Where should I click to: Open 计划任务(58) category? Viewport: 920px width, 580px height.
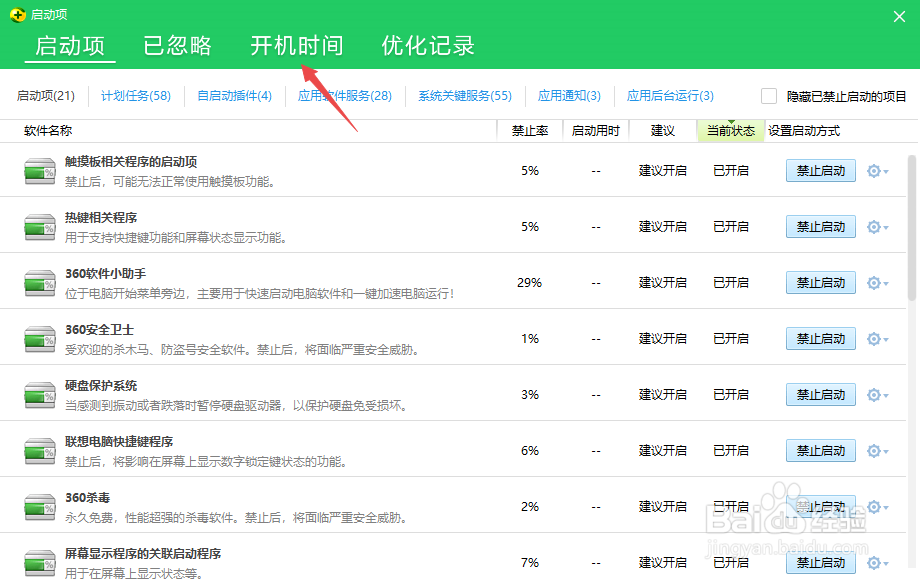[x=136, y=96]
